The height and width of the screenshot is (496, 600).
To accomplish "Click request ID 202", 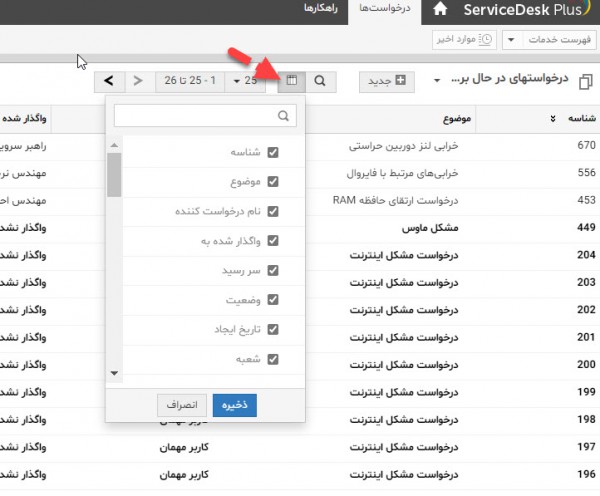I will coord(587,310).
